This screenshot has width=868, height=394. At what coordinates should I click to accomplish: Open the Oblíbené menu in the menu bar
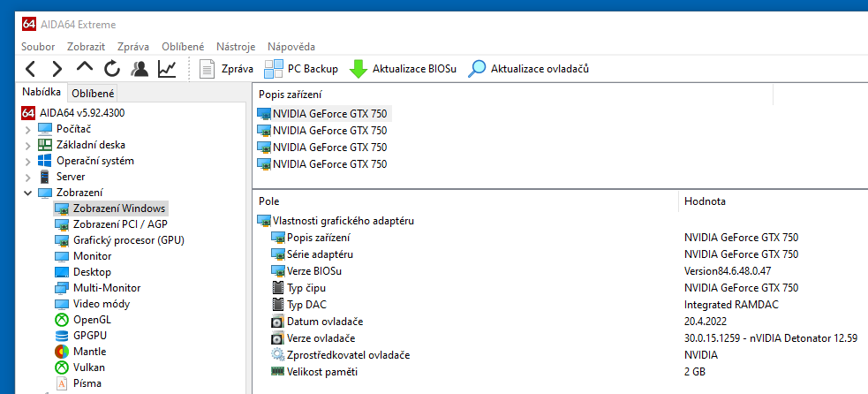[184, 47]
